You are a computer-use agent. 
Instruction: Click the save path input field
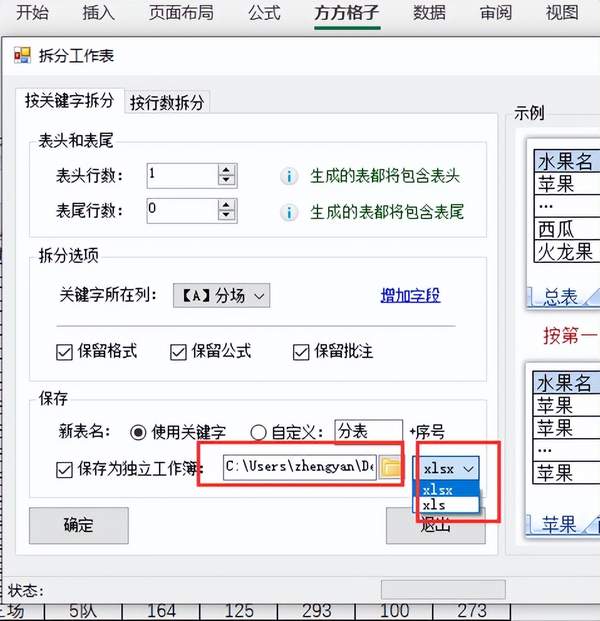(x=300, y=467)
